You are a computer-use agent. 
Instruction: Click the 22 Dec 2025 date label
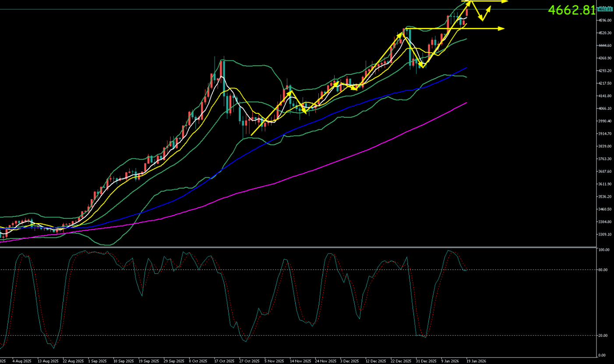(x=400, y=361)
